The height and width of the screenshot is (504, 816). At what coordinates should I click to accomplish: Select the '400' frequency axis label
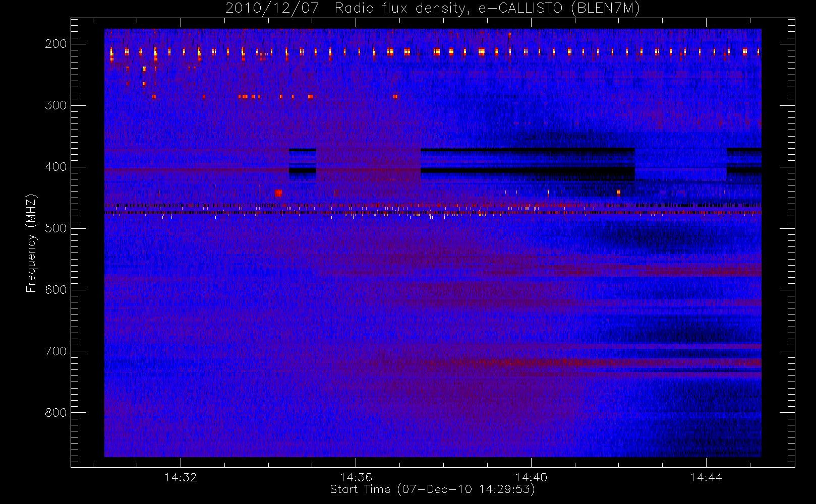pyautogui.click(x=55, y=167)
